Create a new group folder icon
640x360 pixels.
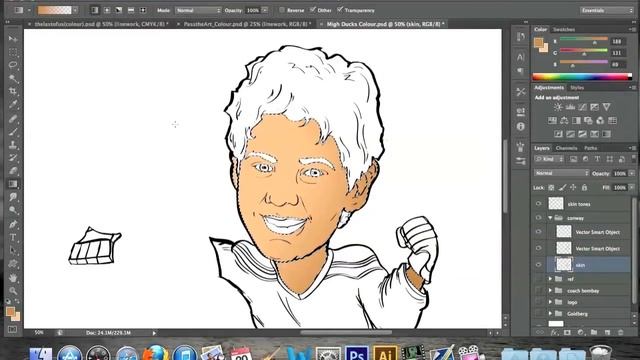pyautogui.click(x=594, y=333)
